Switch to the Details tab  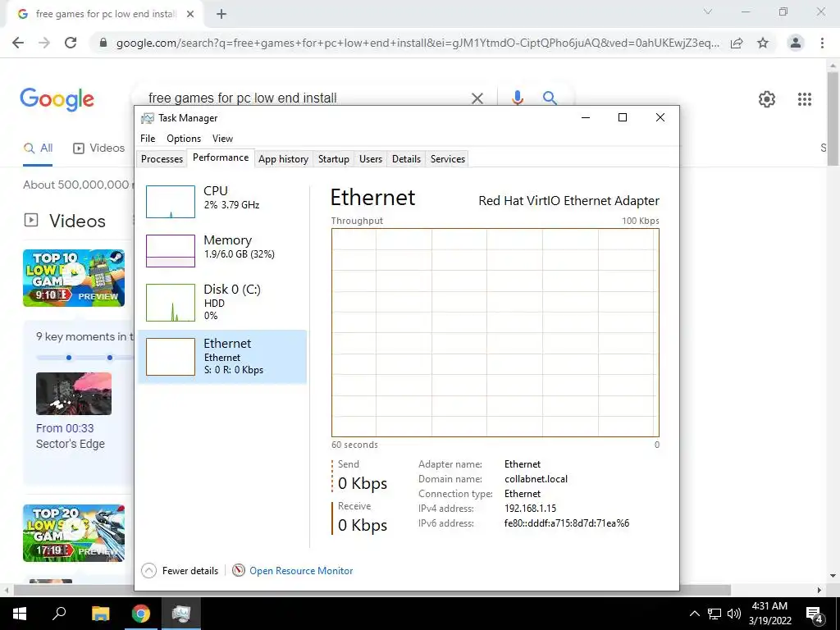(406, 159)
